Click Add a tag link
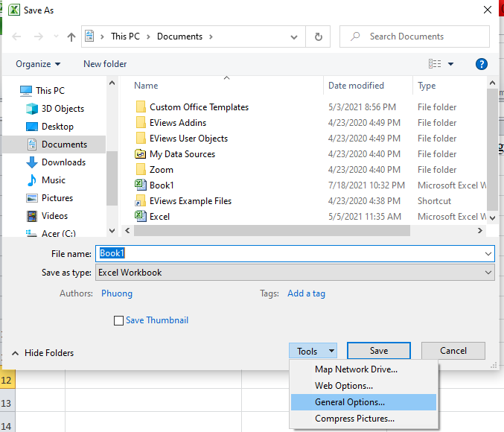The image size is (504, 432). click(306, 293)
